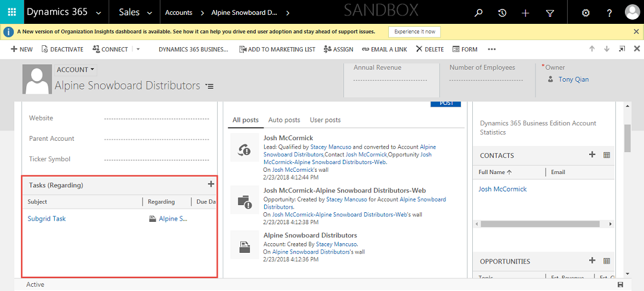The width and height of the screenshot is (644, 291).
Task: Select Auto posts tab
Action: (x=284, y=120)
